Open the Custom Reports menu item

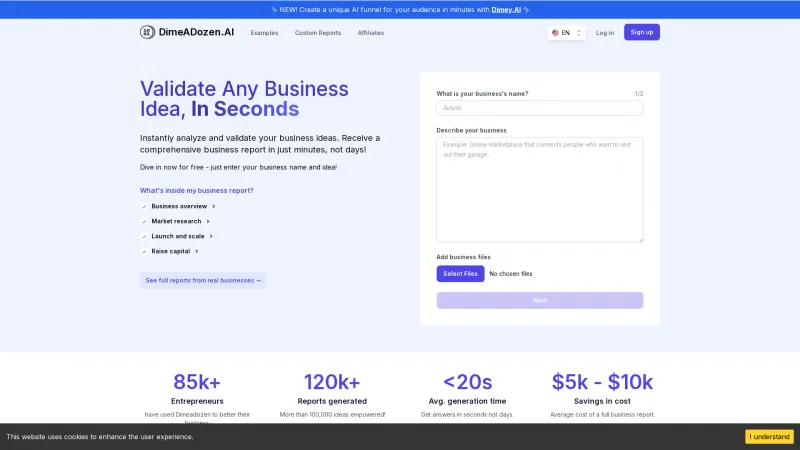pyautogui.click(x=318, y=33)
